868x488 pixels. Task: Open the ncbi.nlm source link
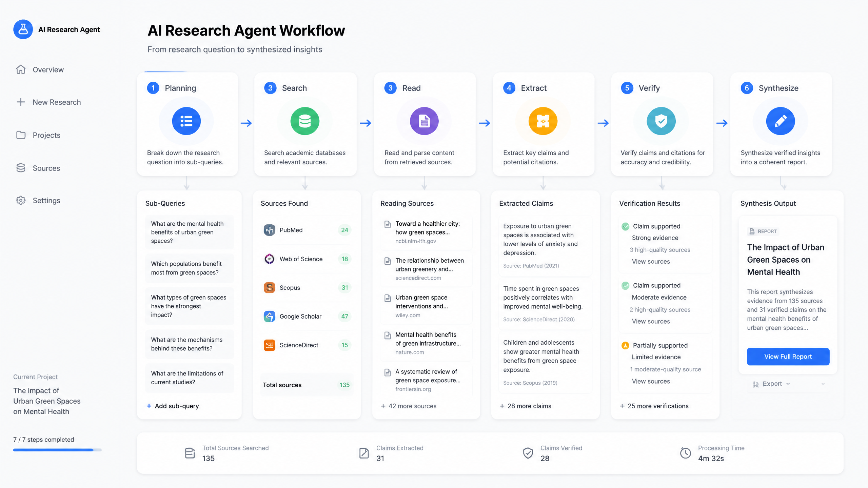[415, 241]
